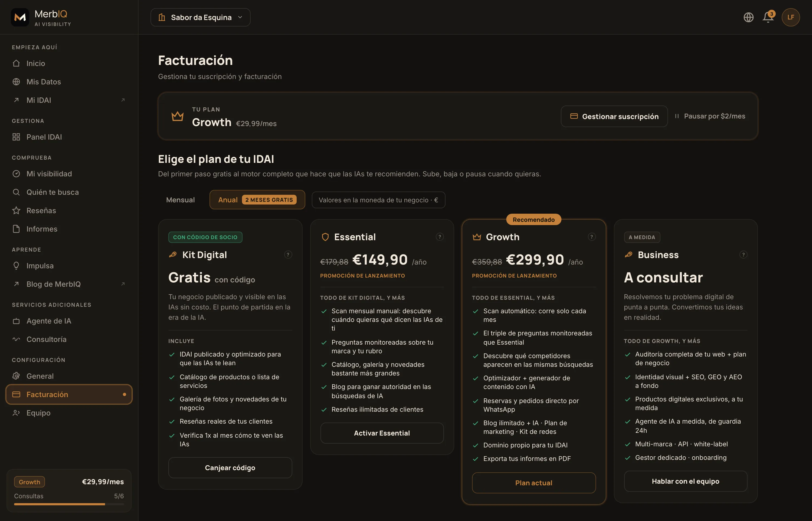This screenshot has height=521, width=812.
Task: Open Inicio in the sidebar
Action: (69, 64)
